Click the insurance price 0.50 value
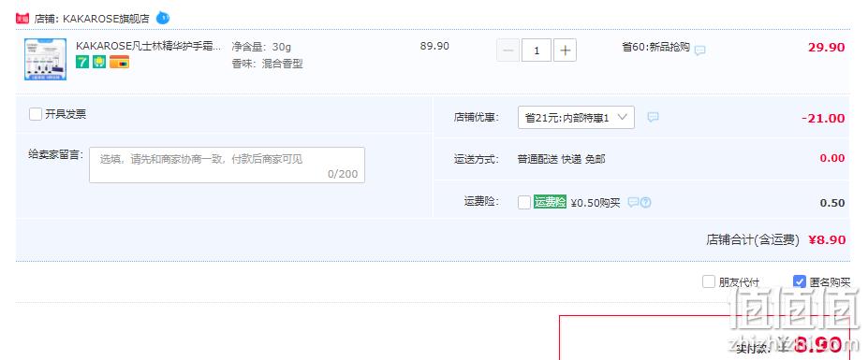The width and height of the screenshot is (868, 360). [x=832, y=202]
